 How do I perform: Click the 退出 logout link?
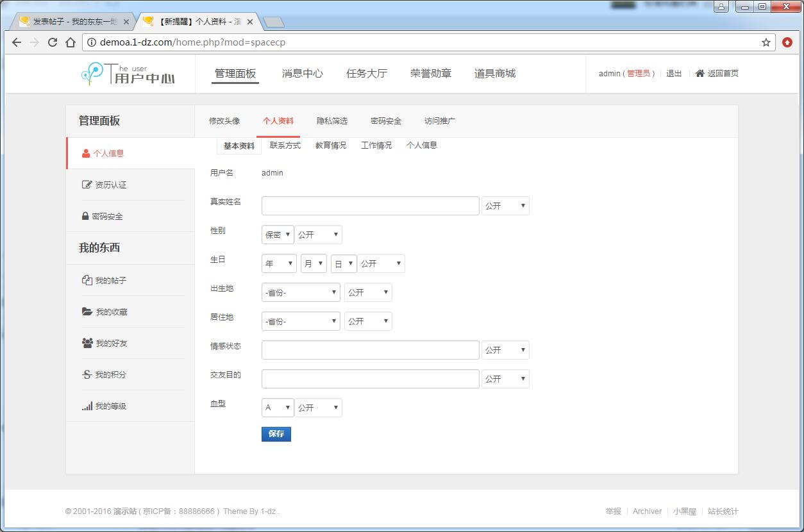click(674, 74)
